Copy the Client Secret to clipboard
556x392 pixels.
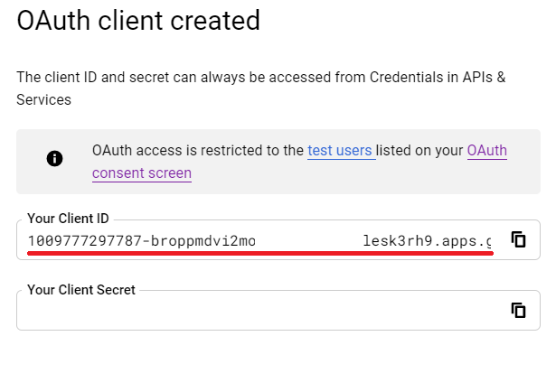518,311
